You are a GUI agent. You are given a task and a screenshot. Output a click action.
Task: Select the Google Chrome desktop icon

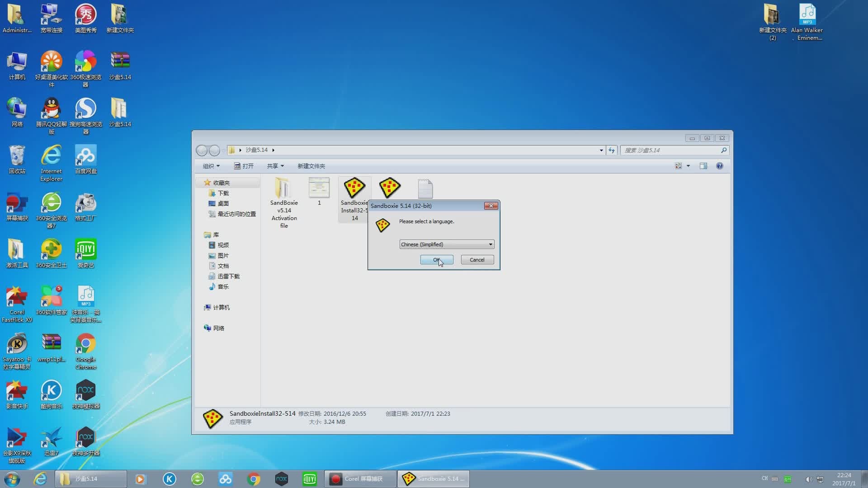[86, 352]
